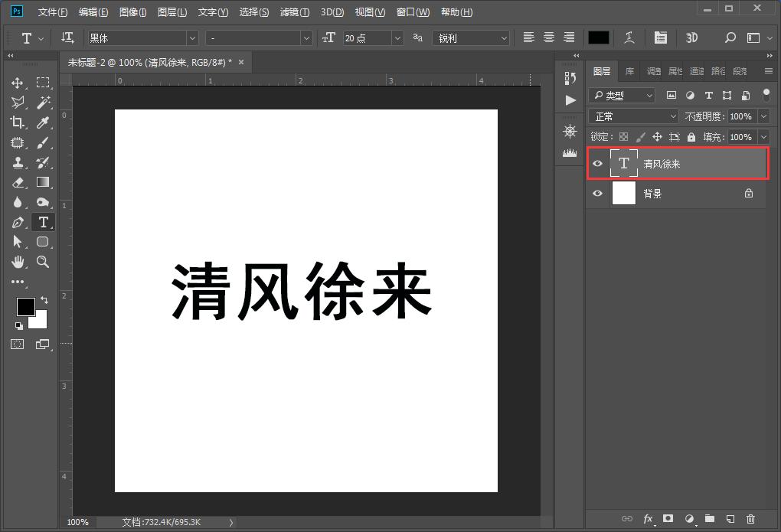The width and height of the screenshot is (781, 532).
Task: Hide the 清风徐来 text layer
Action: tap(597, 163)
